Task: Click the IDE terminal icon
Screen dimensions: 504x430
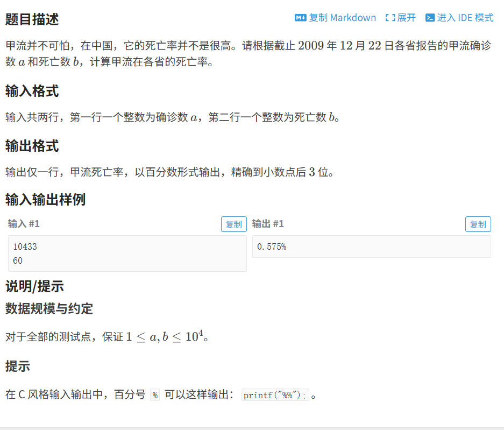Action: pos(430,18)
